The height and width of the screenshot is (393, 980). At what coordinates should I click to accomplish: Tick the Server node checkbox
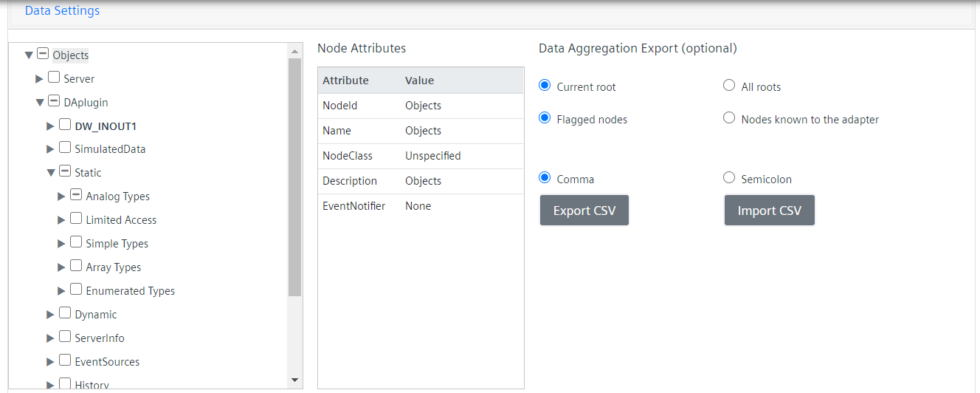54,78
